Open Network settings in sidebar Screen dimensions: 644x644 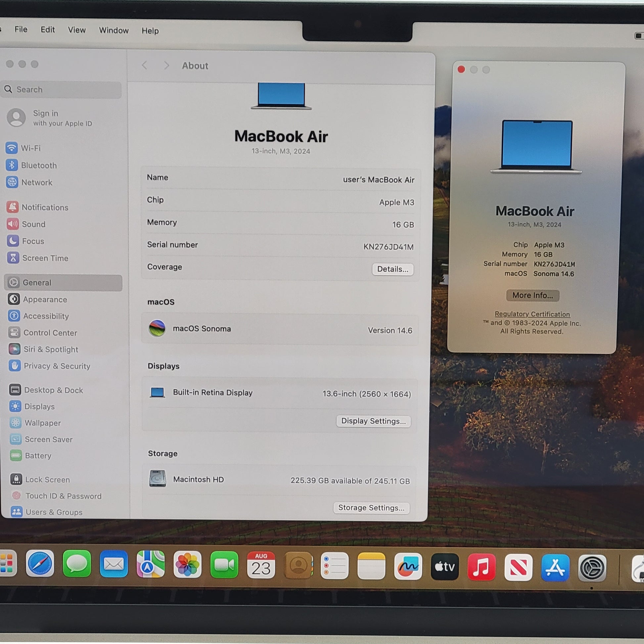tap(29, 182)
